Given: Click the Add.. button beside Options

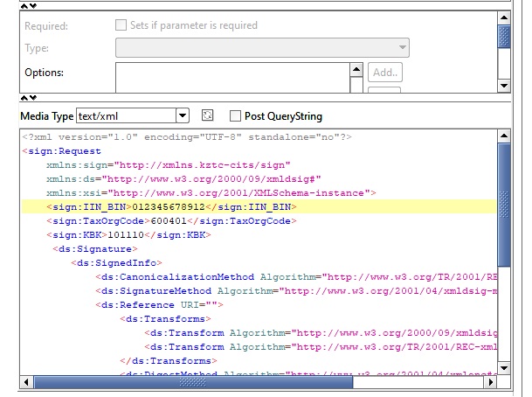Looking at the screenshot, I should pos(384,73).
